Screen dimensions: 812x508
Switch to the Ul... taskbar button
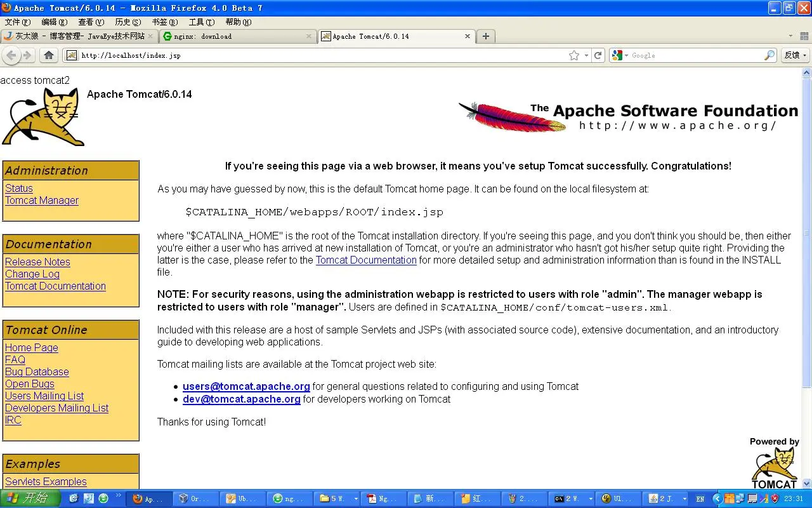pyautogui.click(x=617, y=499)
